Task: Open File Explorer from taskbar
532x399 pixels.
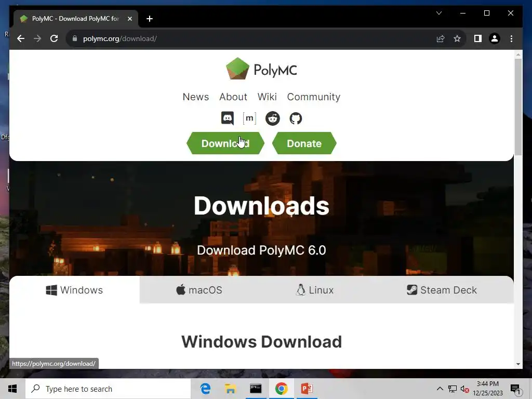Action: pyautogui.click(x=230, y=389)
